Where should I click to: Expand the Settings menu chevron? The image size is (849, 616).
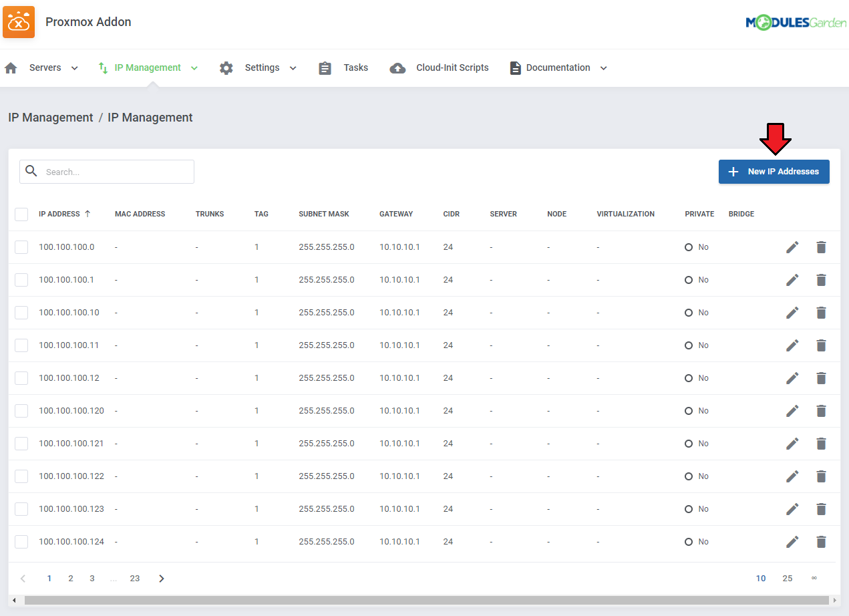point(293,68)
